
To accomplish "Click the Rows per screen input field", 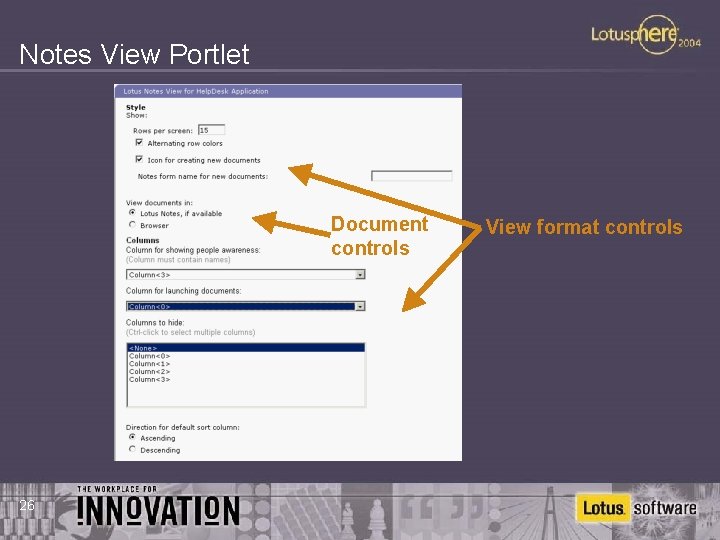I will coord(211,130).
